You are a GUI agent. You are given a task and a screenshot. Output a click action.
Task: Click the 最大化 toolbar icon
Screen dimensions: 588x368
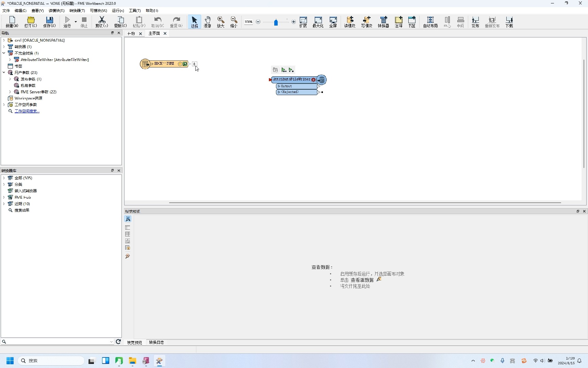(x=318, y=22)
